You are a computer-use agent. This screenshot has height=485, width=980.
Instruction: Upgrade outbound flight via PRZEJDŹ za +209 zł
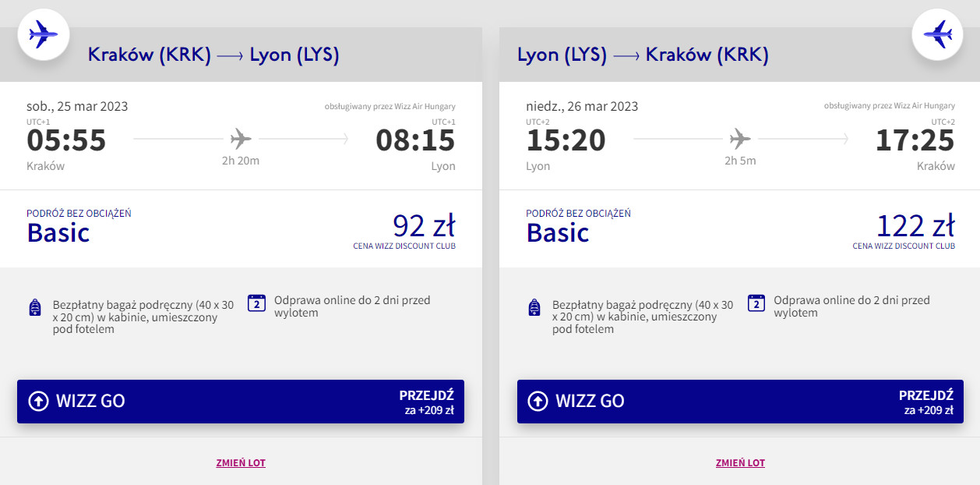(426, 402)
